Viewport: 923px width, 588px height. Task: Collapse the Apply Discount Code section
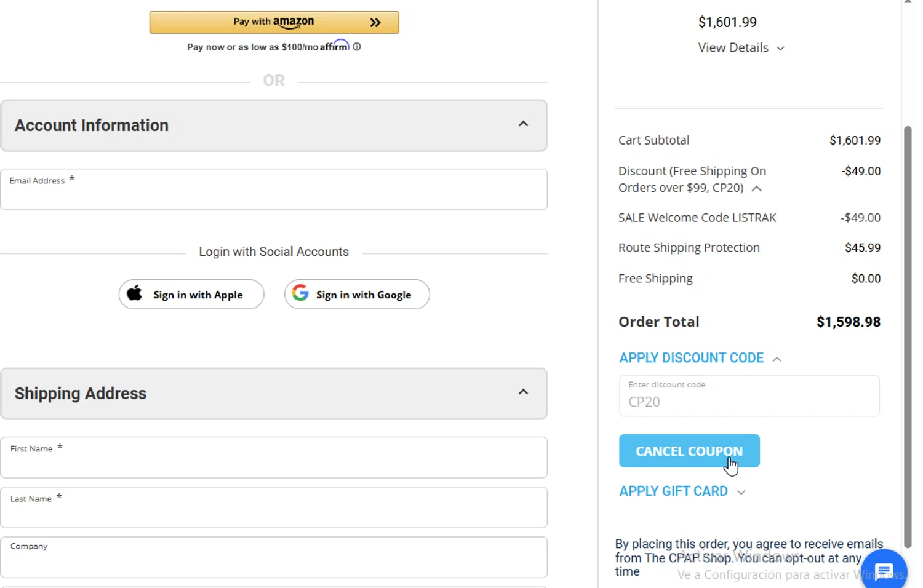(x=777, y=359)
